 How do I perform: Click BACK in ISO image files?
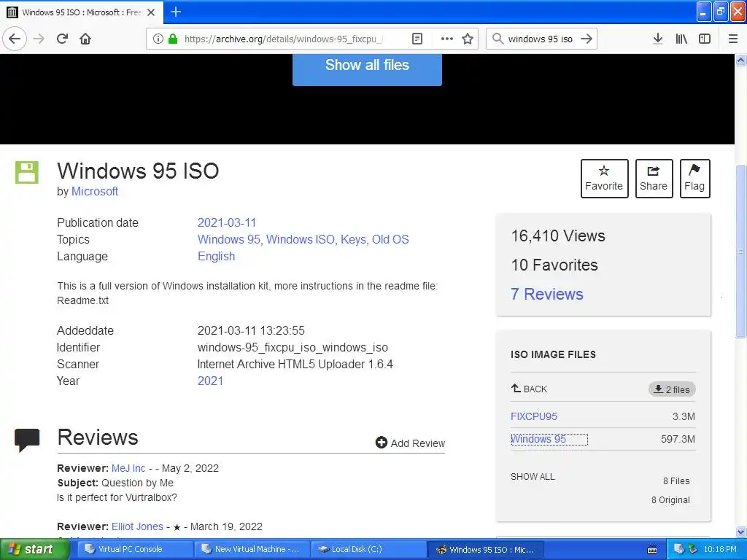tap(529, 389)
